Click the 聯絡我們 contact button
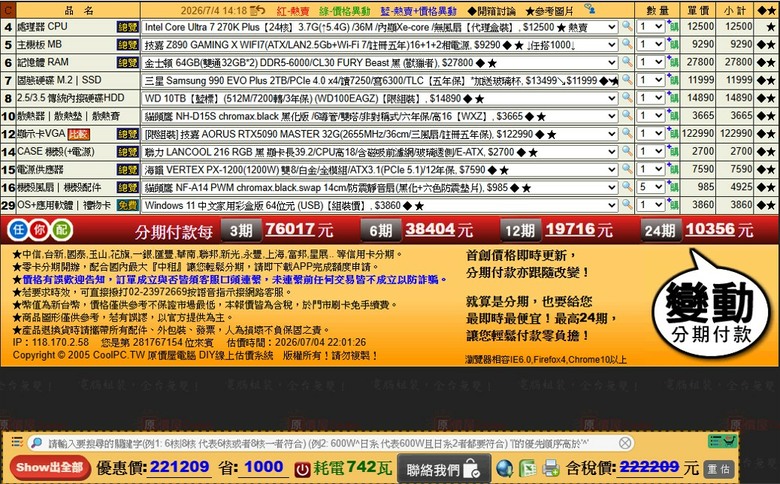Image resolution: width=780 pixels, height=484 pixels. pos(444,469)
